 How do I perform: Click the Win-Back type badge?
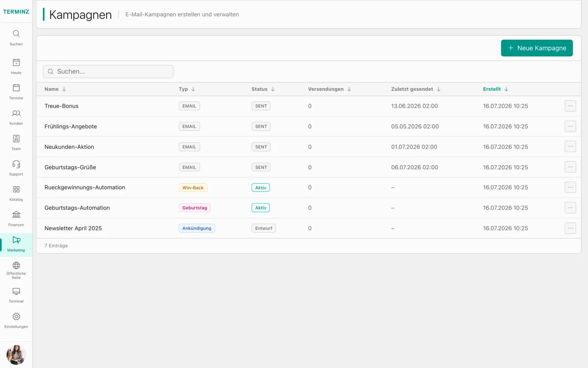pos(193,188)
